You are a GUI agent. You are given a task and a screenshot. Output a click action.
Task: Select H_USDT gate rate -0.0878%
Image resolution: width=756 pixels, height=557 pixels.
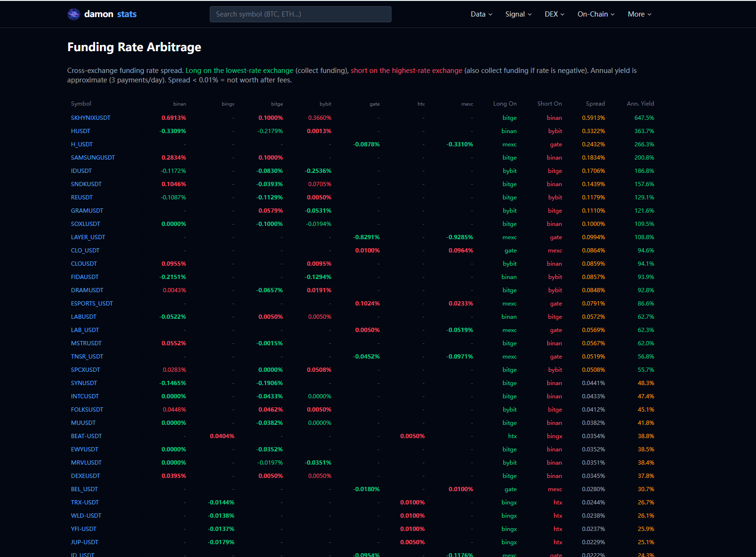pos(366,144)
